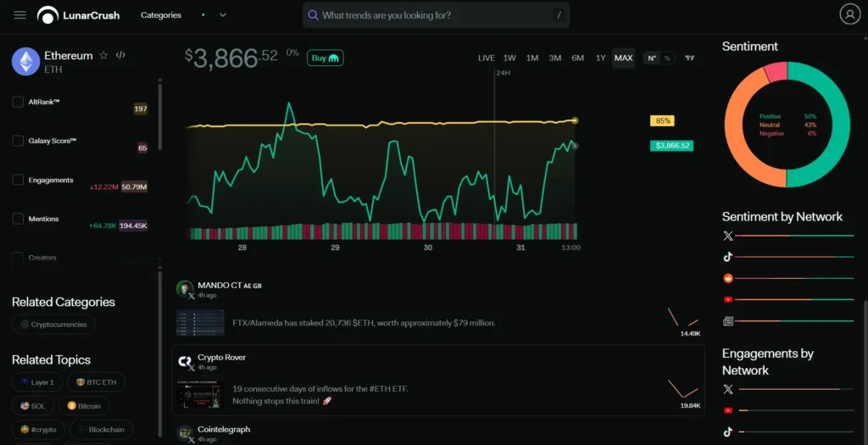
Task: Toggle the Engagements checkbox
Action: (x=18, y=180)
